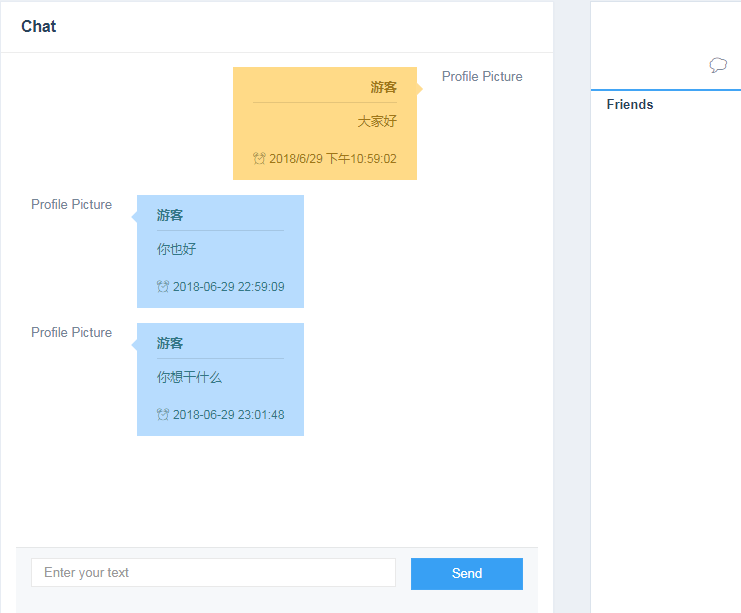
Task: Click timestamp 2018-06-29 23:01:48
Action: point(229,414)
